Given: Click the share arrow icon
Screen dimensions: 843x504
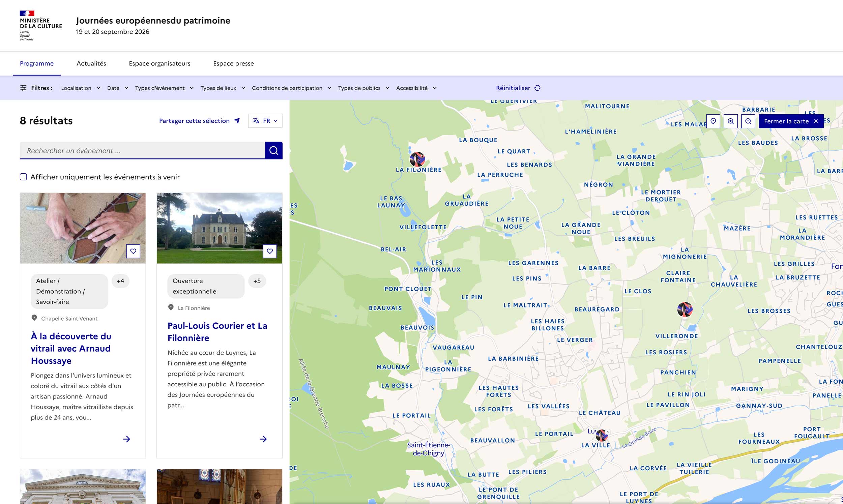Looking at the screenshot, I should click(x=237, y=121).
